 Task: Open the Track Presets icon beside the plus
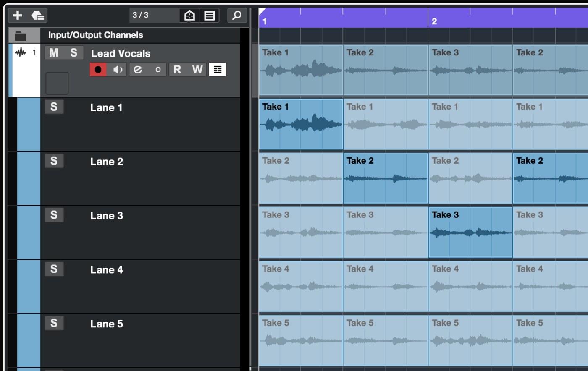click(x=38, y=16)
